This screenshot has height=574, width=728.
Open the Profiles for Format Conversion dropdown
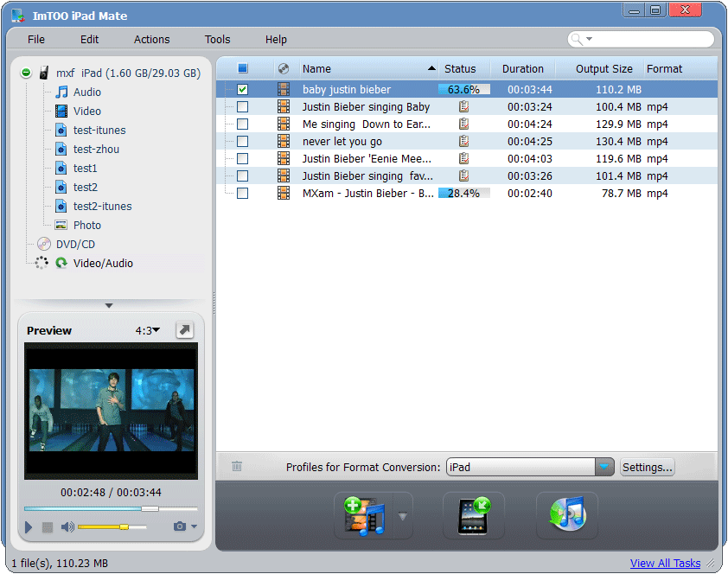(604, 467)
